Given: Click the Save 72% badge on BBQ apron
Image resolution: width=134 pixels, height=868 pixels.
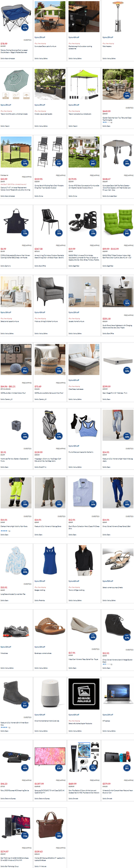Looking at the screenshot, I should click(25, 232).
